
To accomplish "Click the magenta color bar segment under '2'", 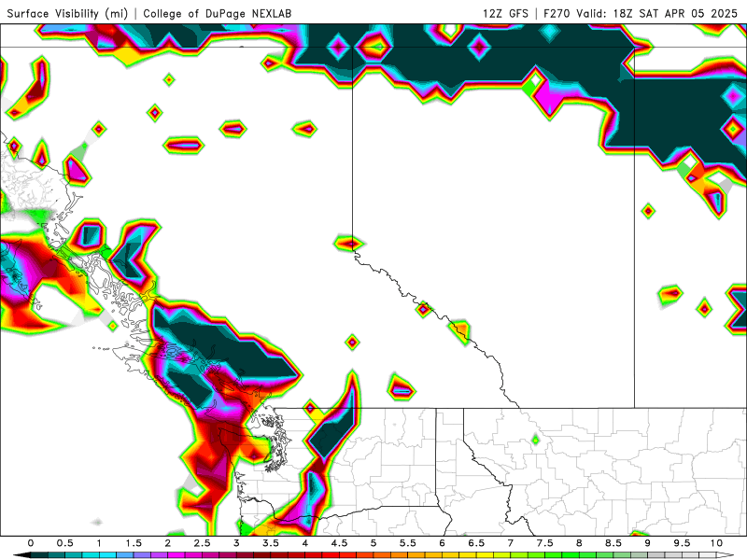I will [x=175, y=555].
